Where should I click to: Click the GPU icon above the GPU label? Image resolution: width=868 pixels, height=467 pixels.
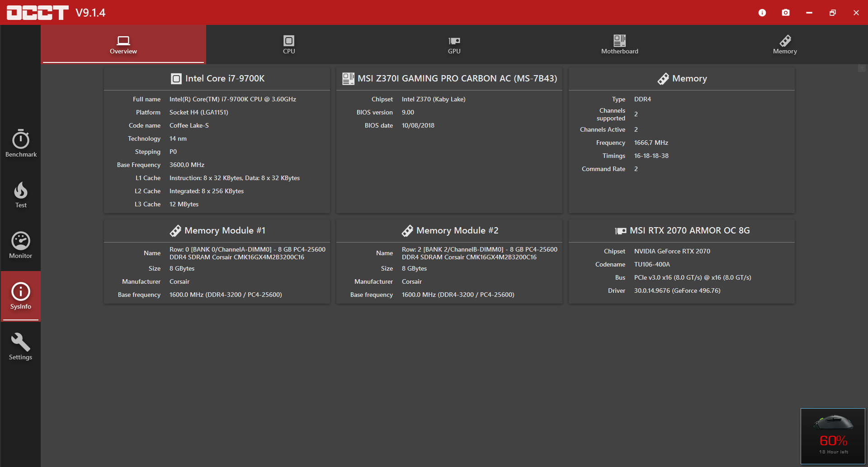tap(454, 40)
